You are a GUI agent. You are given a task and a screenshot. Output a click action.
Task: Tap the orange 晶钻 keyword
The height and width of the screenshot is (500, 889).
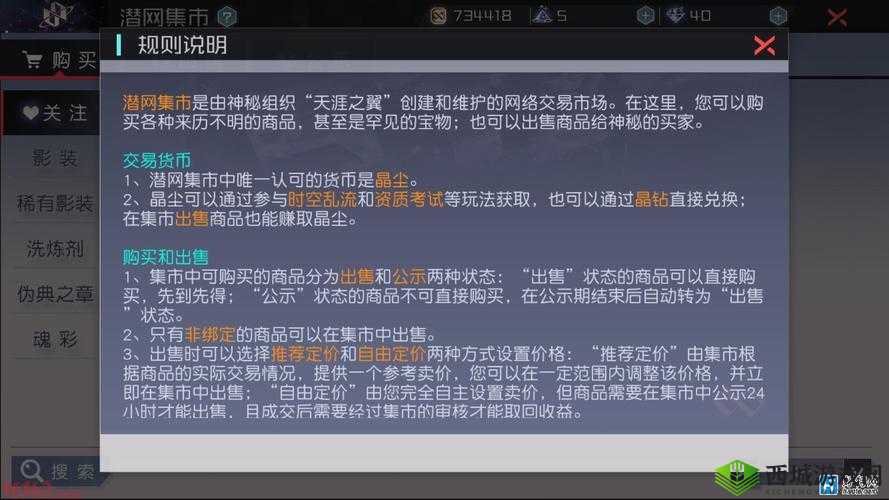pyautogui.click(x=651, y=200)
